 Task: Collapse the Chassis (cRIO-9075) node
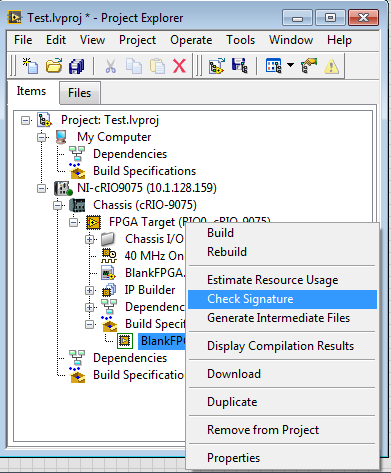click(58, 205)
